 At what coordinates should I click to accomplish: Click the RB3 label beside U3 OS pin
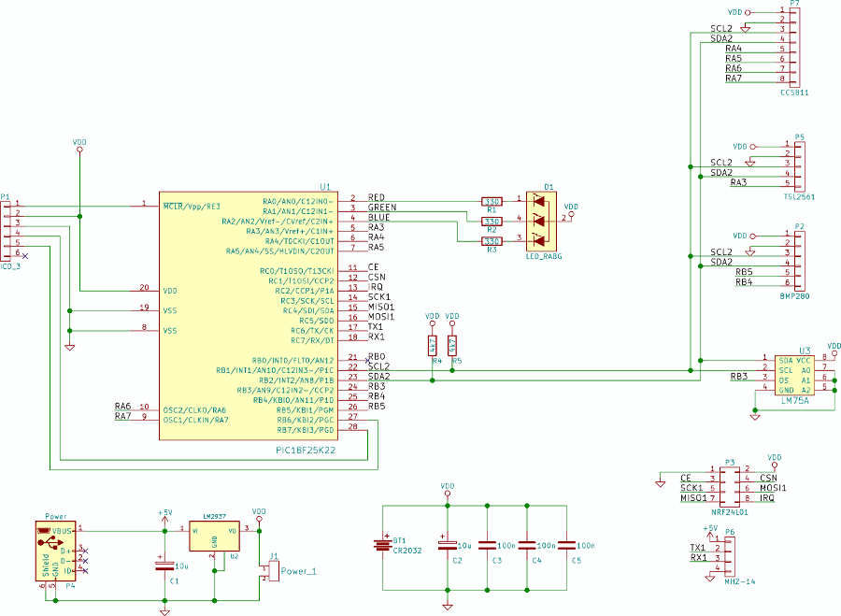pos(738,376)
